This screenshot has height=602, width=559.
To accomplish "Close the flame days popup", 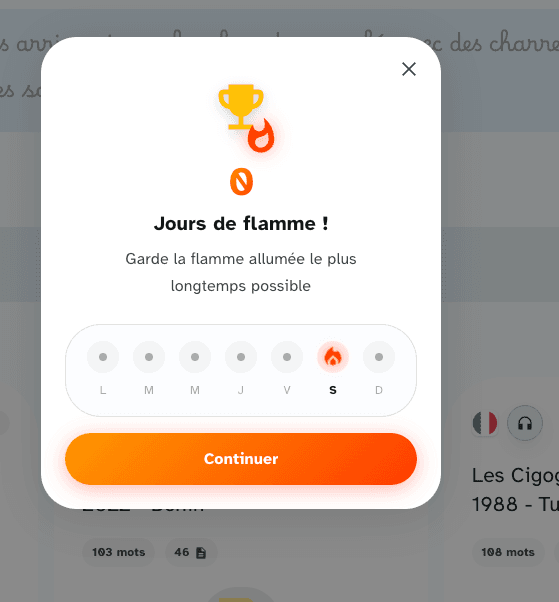I will [x=408, y=69].
